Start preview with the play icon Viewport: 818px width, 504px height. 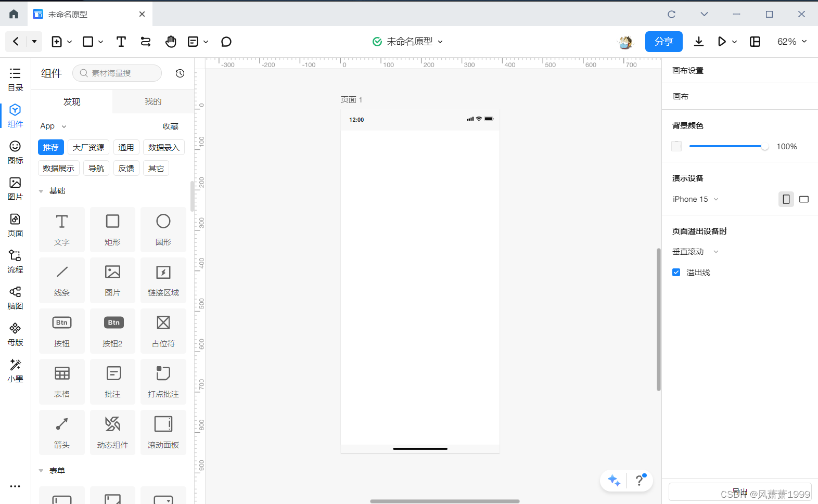click(722, 42)
